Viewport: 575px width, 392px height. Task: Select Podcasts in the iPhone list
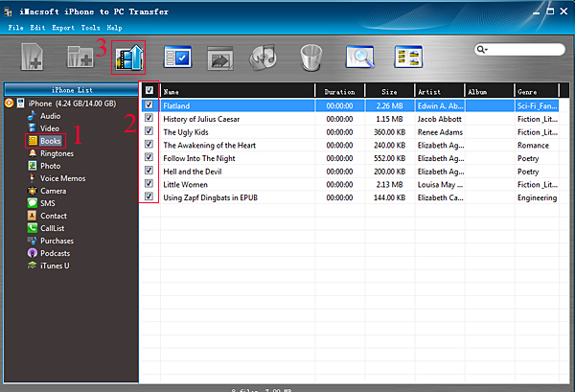coord(55,253)
